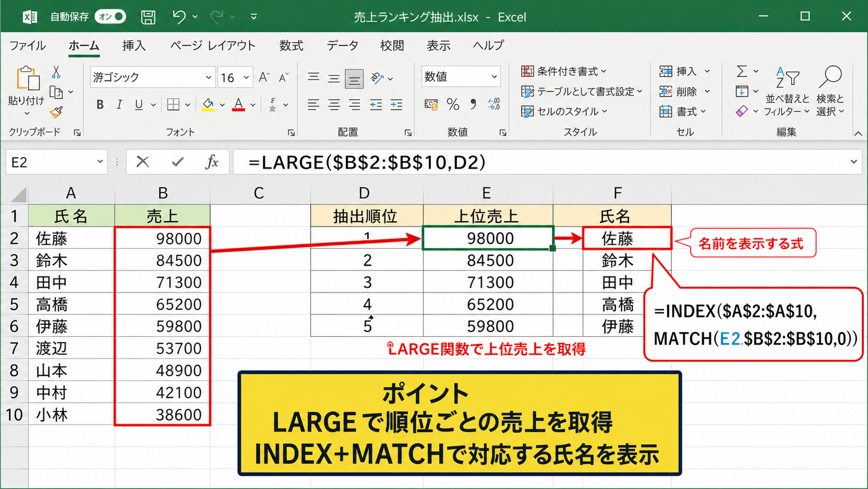Toggle Italic formatting
This screenshot has width=868, height=489.
(119, 104)
